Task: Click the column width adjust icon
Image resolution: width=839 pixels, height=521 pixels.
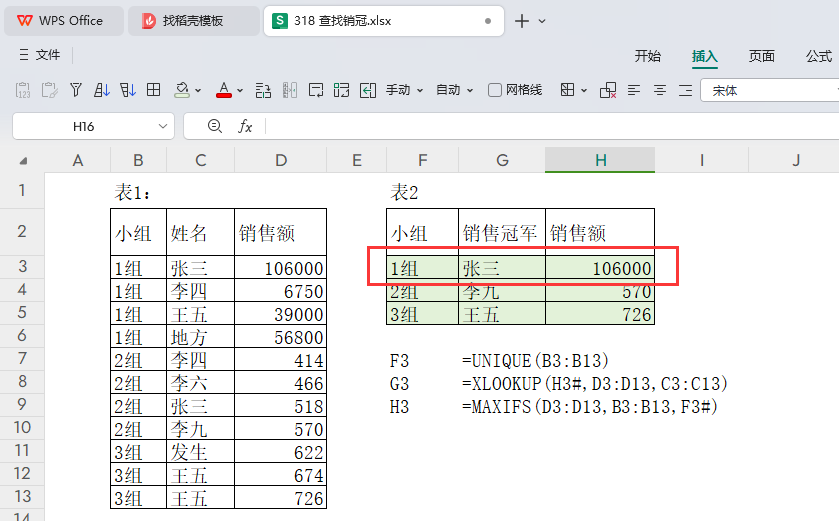Action: pos(289,90)
